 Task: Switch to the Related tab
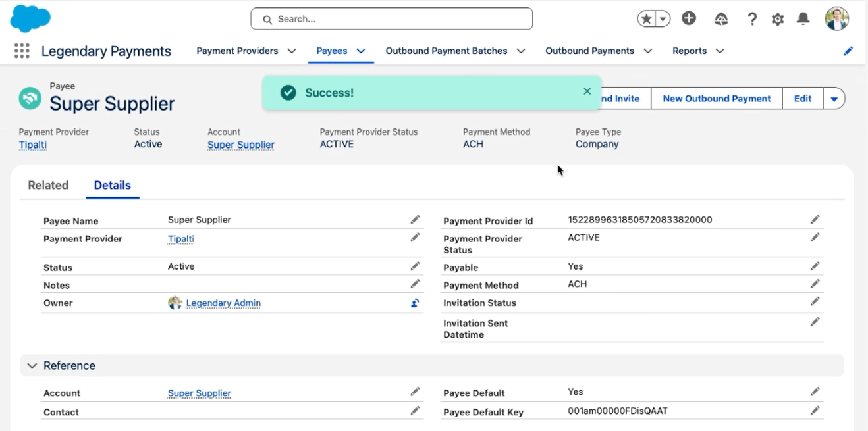pyautogui.click(x=48, y=186)
